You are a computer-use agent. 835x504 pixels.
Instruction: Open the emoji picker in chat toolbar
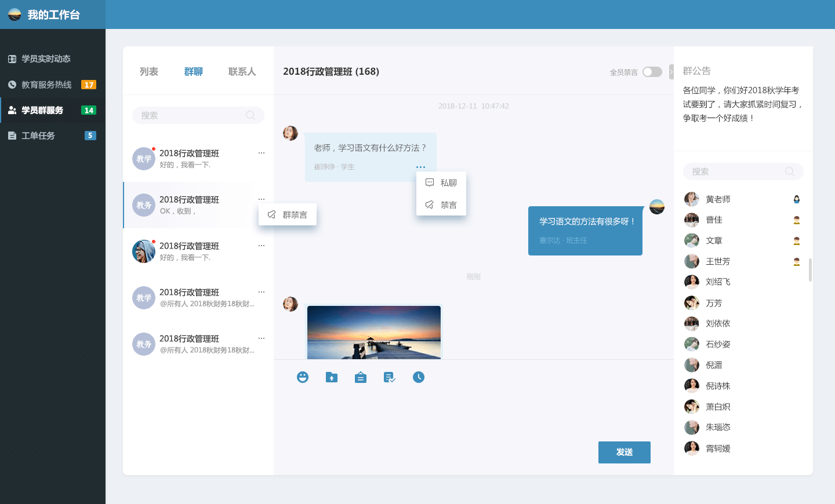303,377
